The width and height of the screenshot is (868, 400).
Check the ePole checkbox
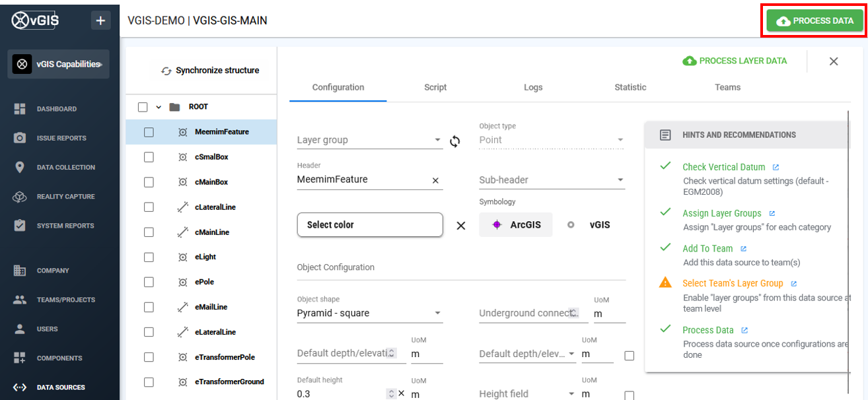click(149, 282)
